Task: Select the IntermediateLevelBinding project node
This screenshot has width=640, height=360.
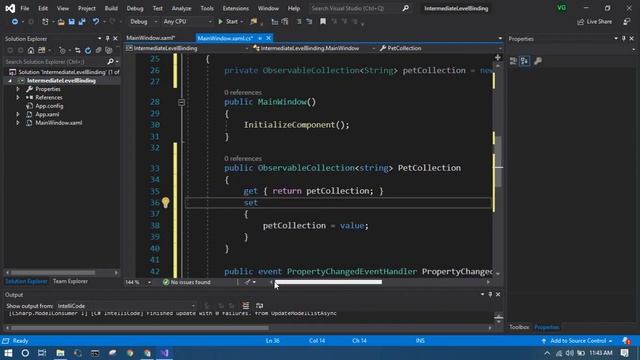Action: coord(61,81)
